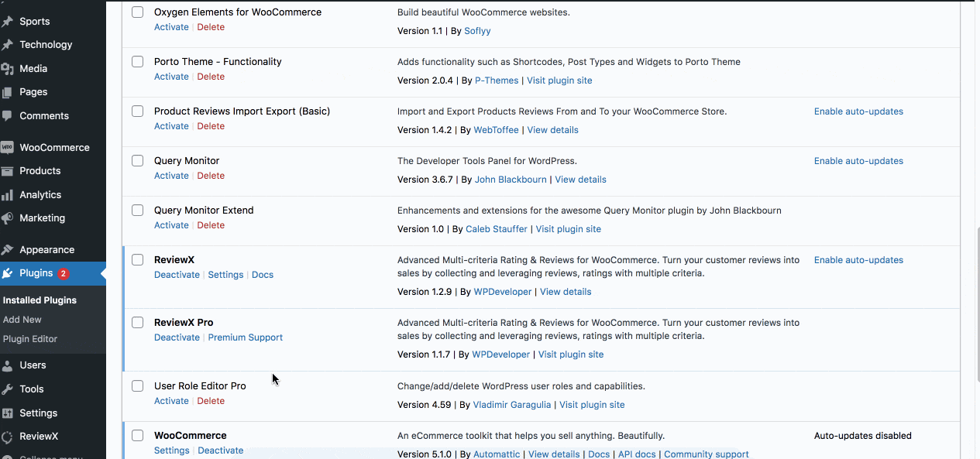Viewport: 980px width, 459px height.
Task: Open View details for Product Reviews Import Export
Action: click(552, 130)
